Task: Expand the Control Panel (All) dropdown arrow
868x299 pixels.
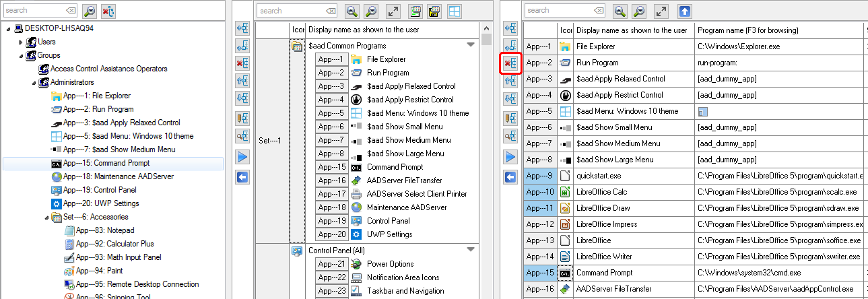Action: point(471,250)
